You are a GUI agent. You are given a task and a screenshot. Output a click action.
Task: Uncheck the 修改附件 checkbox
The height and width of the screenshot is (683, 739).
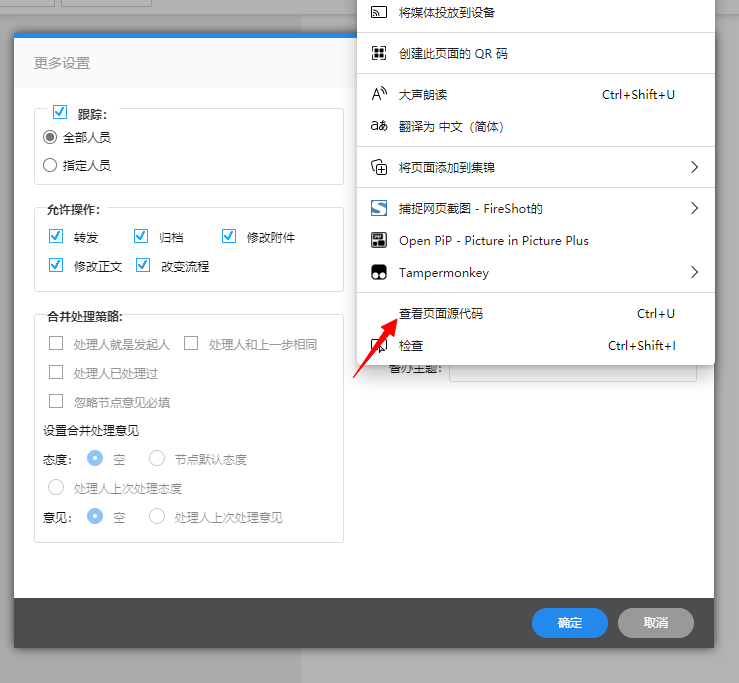pyautogui.click(x=229, y=236)
